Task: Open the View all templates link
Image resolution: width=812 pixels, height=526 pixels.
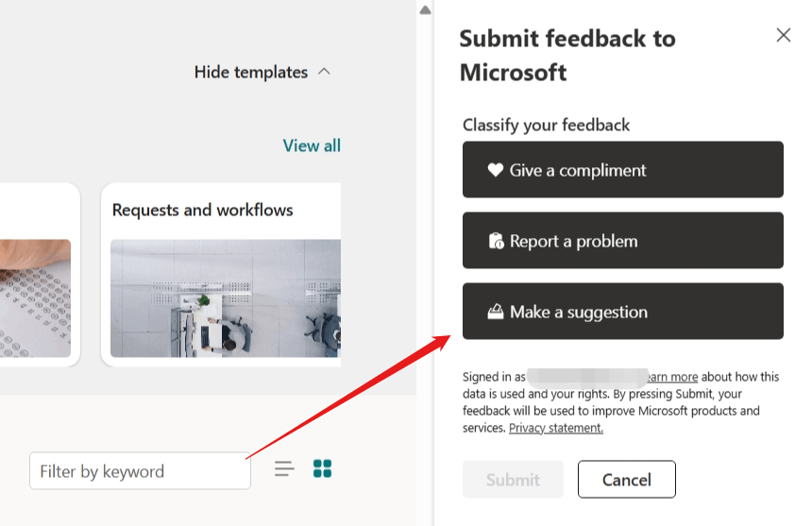Action: [312, 145]
